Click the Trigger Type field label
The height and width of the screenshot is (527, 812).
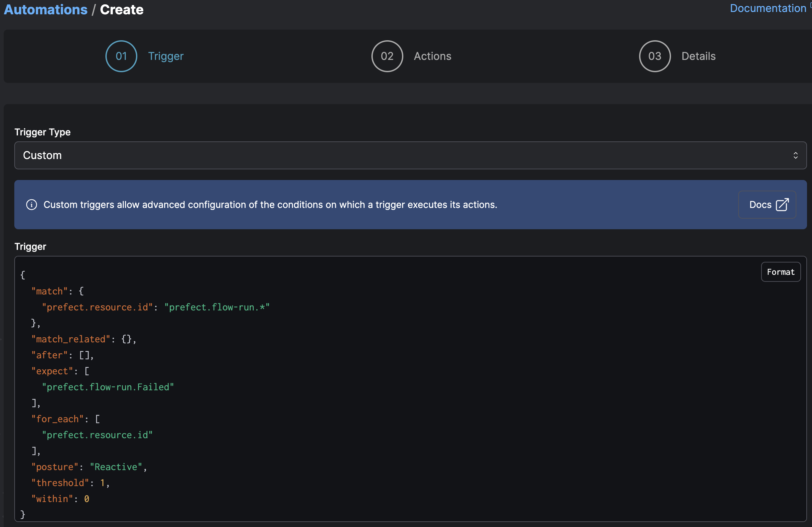coord(43,132)
